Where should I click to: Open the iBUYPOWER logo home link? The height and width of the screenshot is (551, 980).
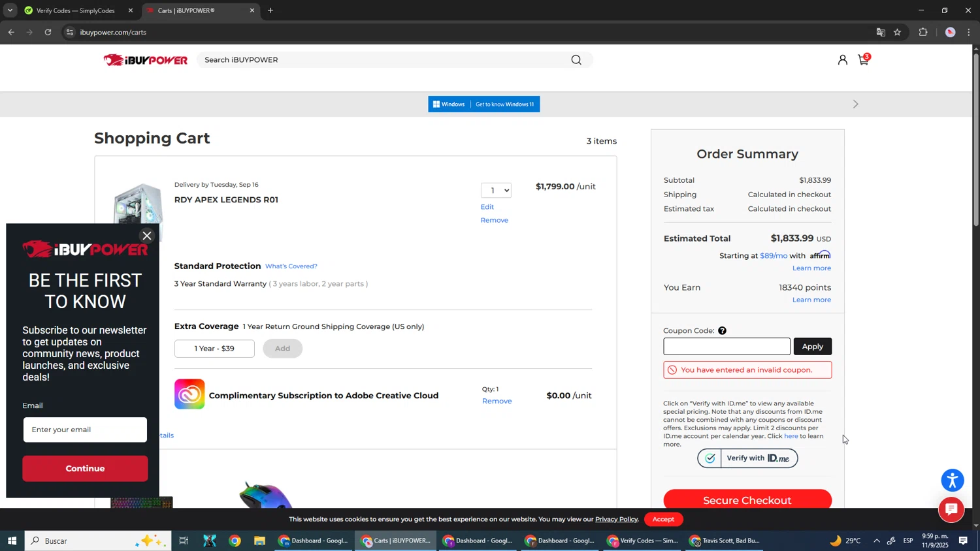(145, 60)
